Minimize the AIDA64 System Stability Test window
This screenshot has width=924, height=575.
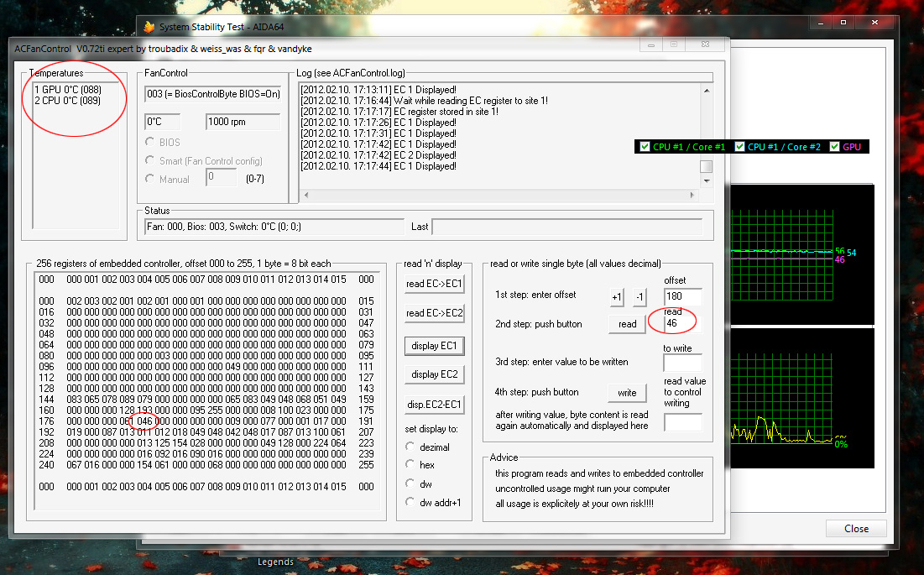(821, 23)
